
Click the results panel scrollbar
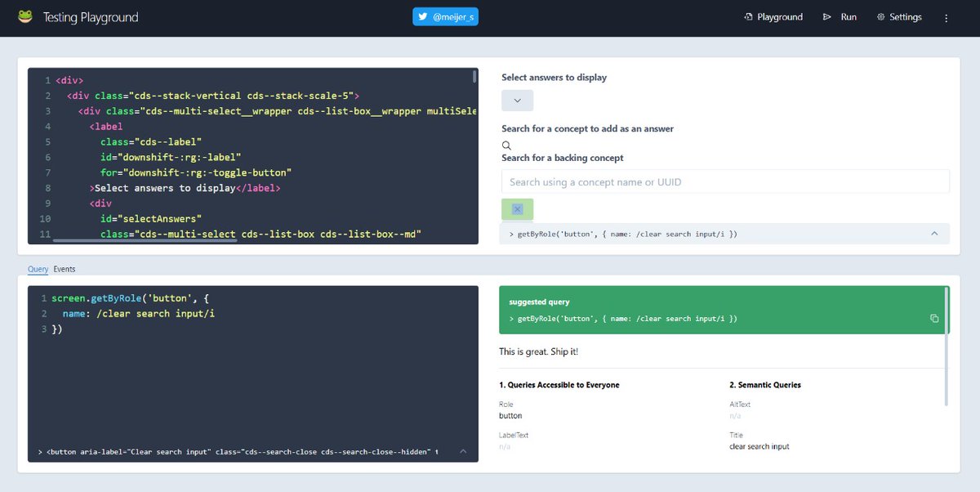(947, 346)
